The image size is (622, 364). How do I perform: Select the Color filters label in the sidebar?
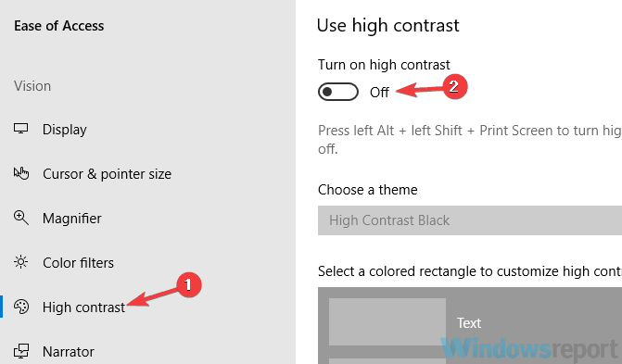tap(78, 262)
